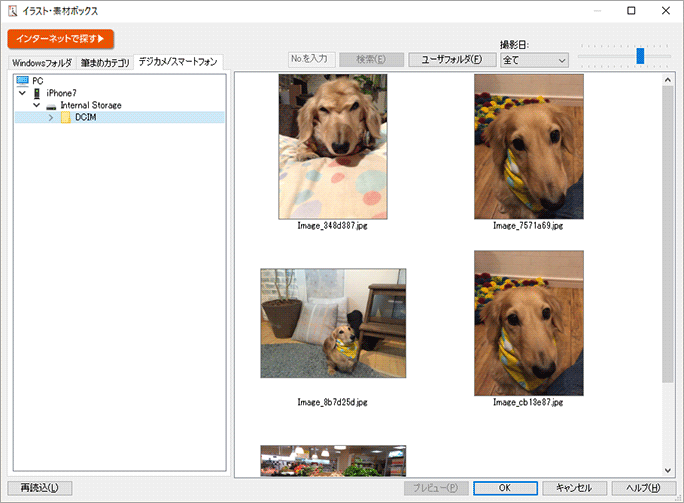Select thumbnail Image_8b7d25d.jpg
Image resolution: width=684 pixels, height=503 pixels.
click(x=333, y=323)
